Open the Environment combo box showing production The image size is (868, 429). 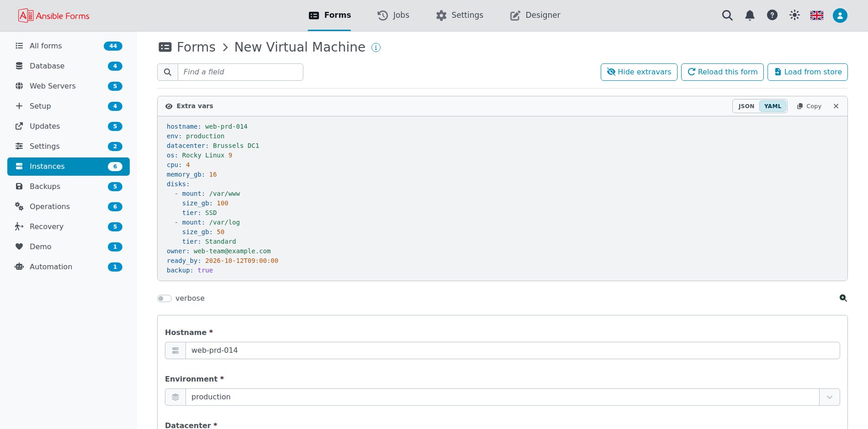click(x=502, y=397)
